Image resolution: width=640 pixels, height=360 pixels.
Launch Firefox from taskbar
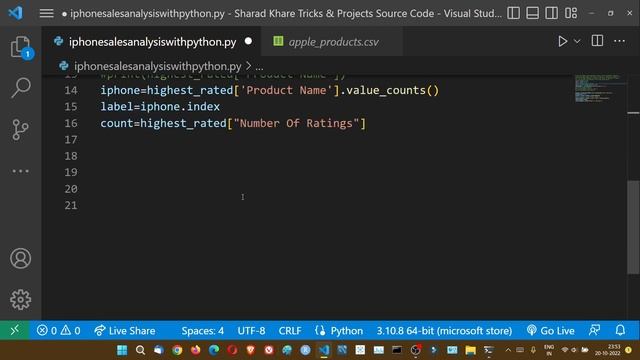coord(196,350)
